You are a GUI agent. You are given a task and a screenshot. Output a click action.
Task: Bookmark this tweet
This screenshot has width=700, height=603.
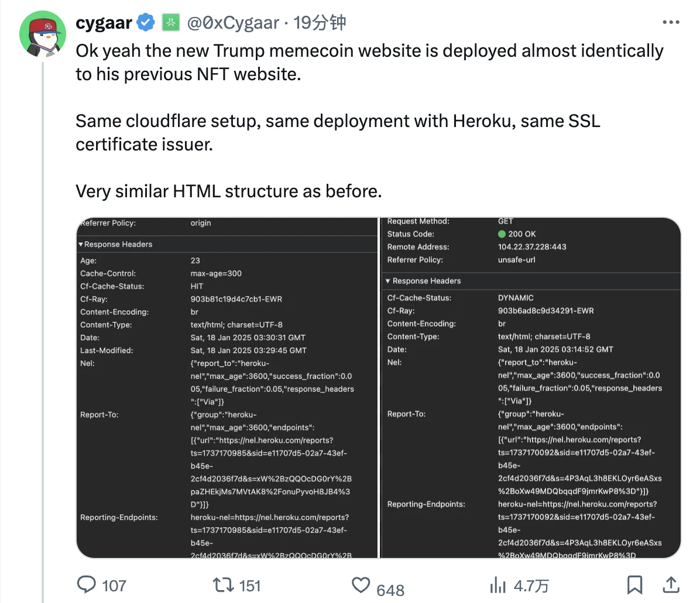click(x=634, y=584)
